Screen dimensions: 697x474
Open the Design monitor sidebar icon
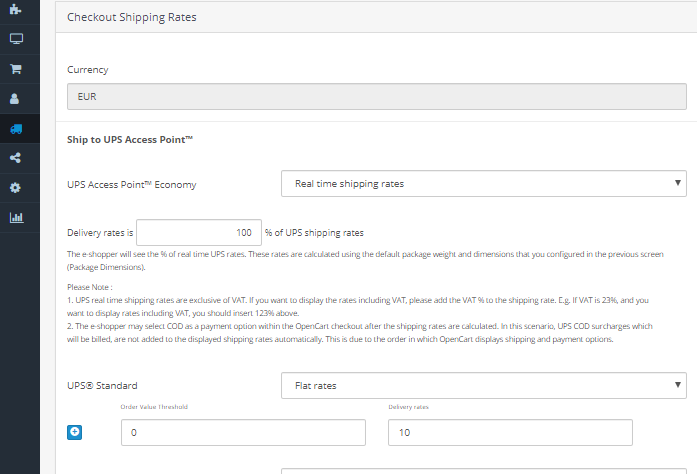tap(16, 39)
